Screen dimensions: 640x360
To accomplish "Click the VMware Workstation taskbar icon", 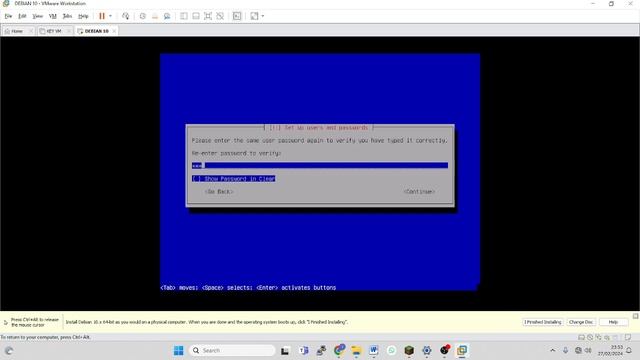I will (462, 351).
